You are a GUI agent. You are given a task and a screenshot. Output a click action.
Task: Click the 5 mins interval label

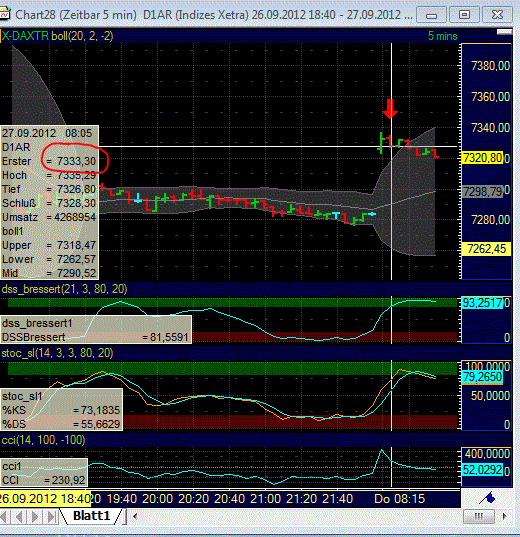(443, 36)
